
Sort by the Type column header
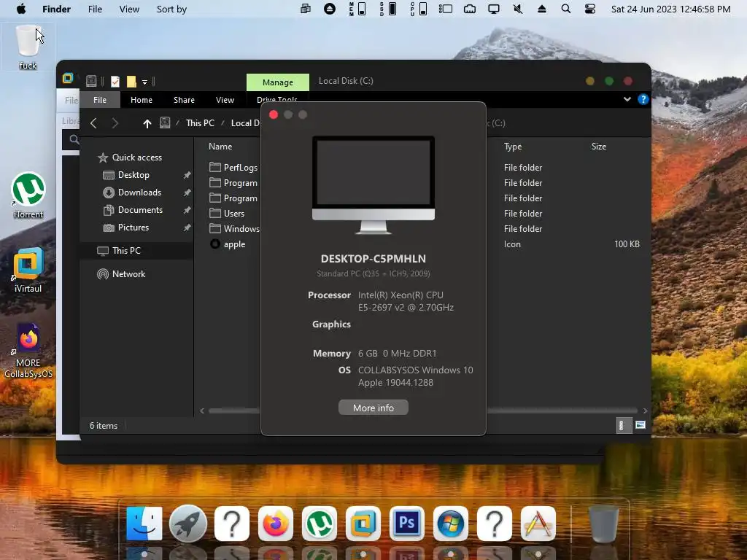pyautogui.click(x=513, y=146)
